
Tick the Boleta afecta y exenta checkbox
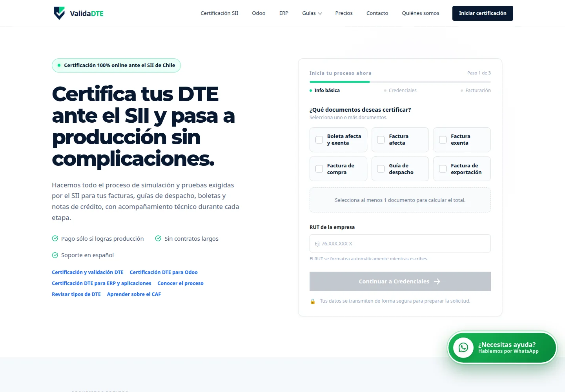point(319,140)
